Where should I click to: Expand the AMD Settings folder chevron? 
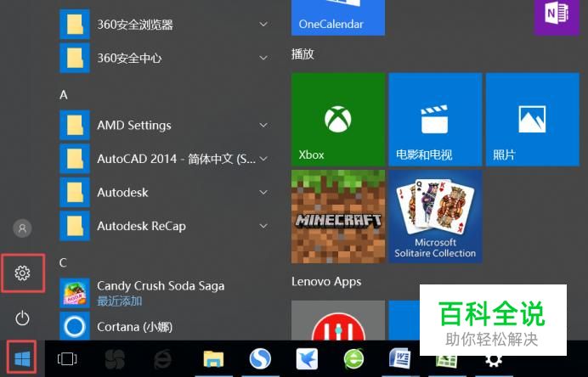point(263,125)
